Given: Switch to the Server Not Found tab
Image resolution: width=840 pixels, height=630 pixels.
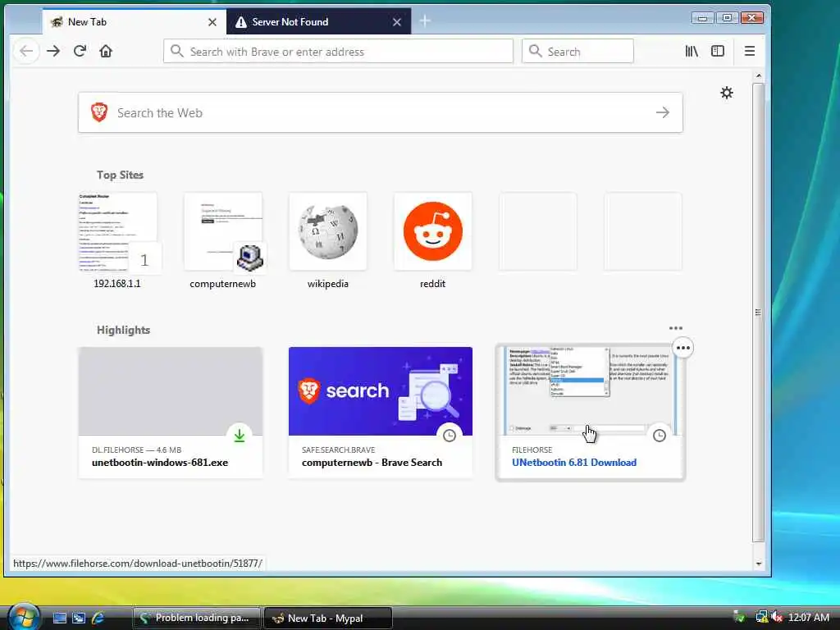Looking at the screenshot, I should click(319, 22).
